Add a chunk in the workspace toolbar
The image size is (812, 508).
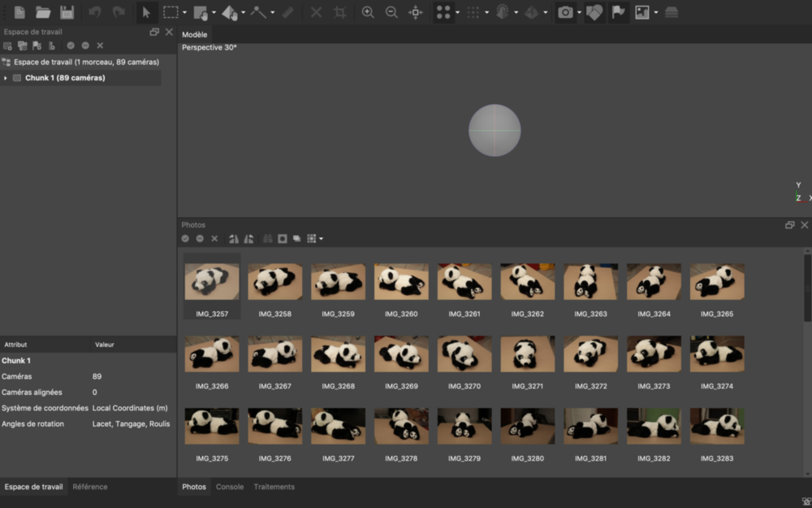point(7,46)
